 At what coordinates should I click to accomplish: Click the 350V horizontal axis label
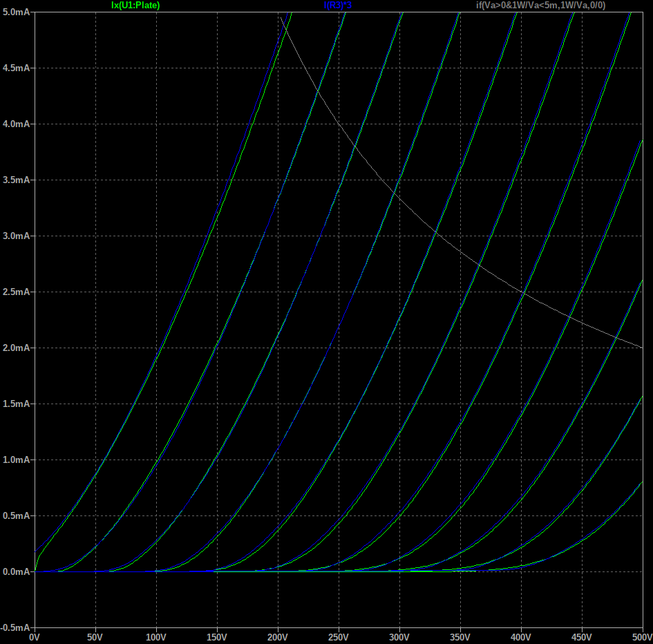click(x=460, y=637)
